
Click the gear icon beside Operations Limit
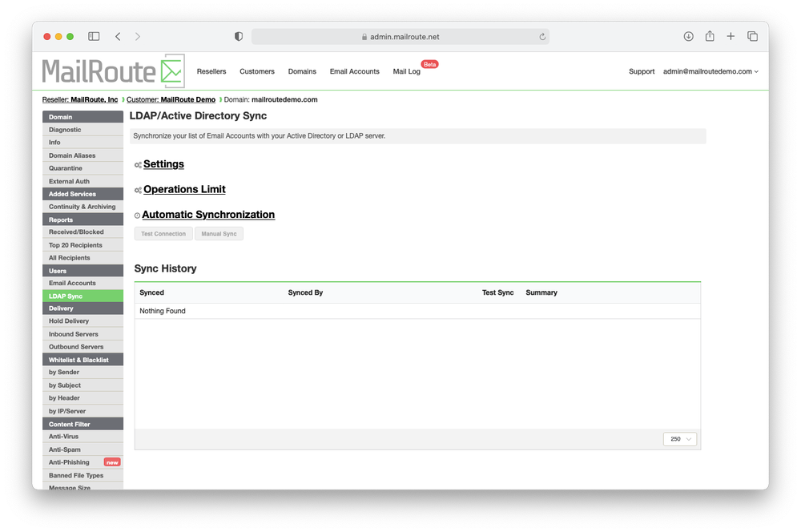[138, 190]
